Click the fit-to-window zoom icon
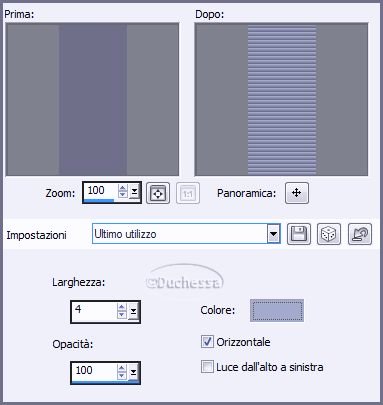383x405 pixels. point(158,193)
